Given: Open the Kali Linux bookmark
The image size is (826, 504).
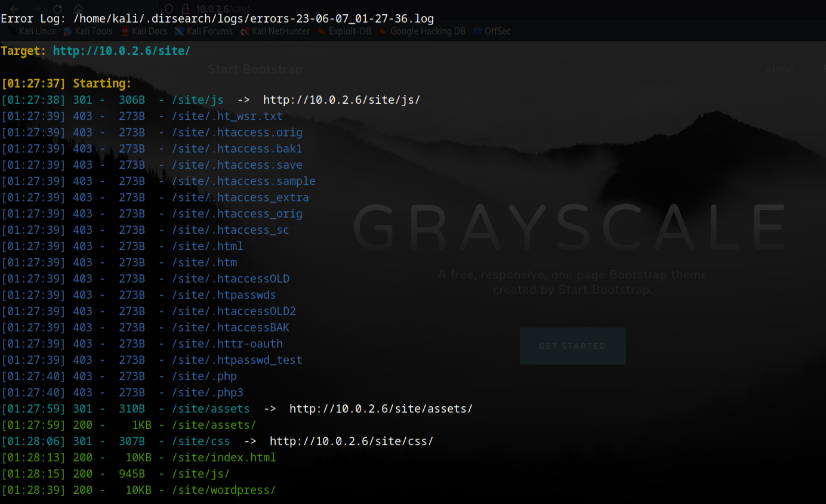Looking at the screenshot, I should (32, 31).
